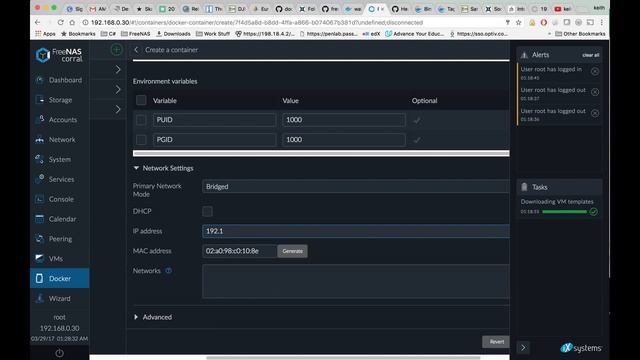Viewport: 640px width, 360px height.
Task: Bookmark this page with star icon
Action: pyautogui.click(x=518, y=22)
